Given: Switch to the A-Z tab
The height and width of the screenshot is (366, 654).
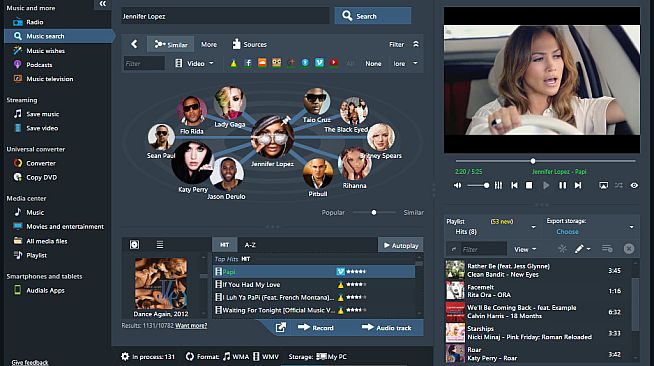Looking at the screenshot, I should pos(250,245).
